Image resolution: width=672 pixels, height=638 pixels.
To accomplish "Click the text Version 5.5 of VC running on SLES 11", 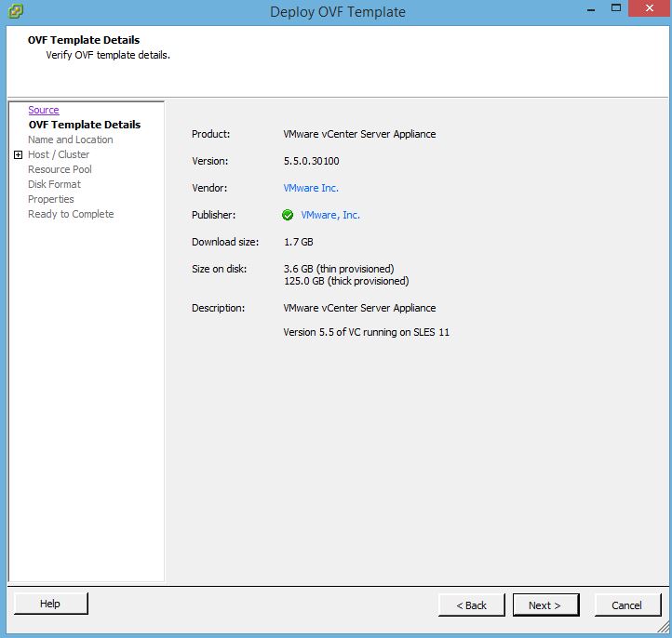I will pos(367,332).
